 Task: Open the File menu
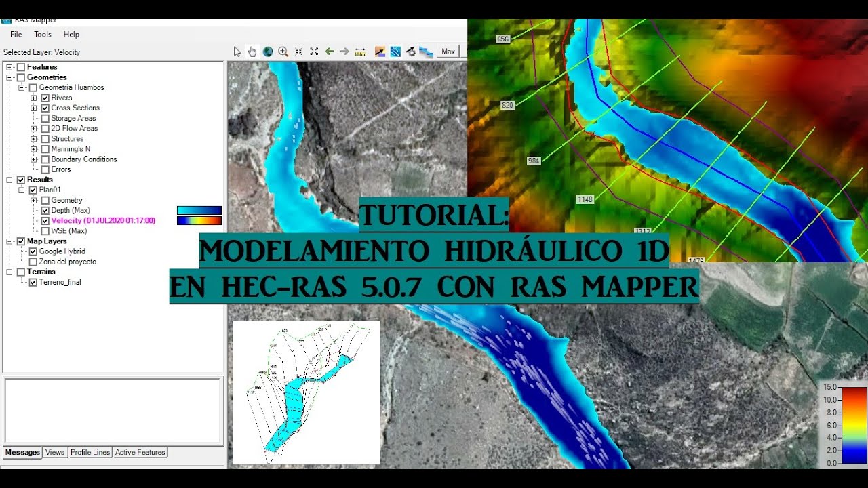[x=16, y=35]
